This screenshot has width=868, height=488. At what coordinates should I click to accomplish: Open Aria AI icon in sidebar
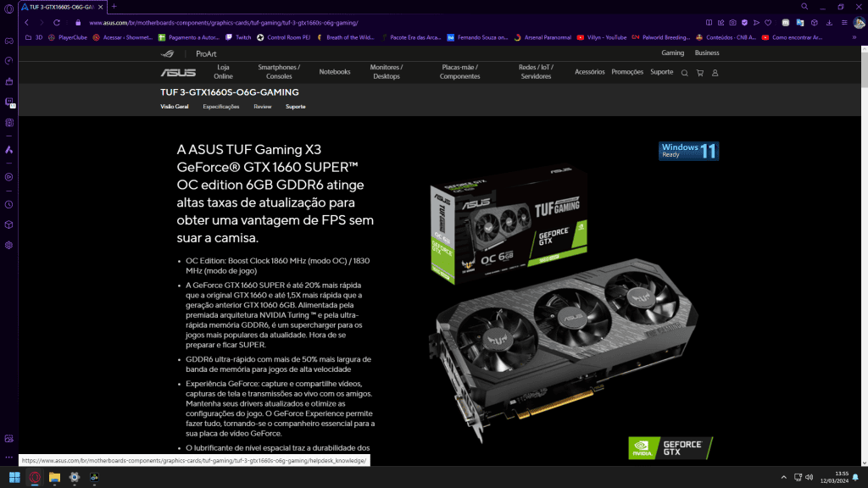pos(8,149)
